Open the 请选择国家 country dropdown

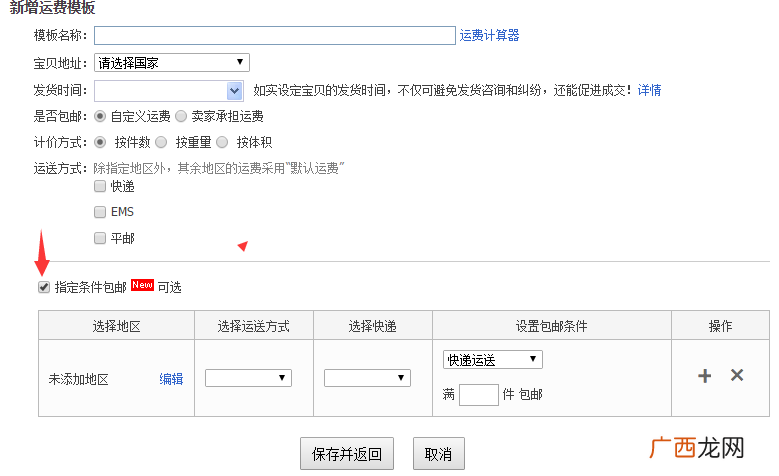[172, 63]
